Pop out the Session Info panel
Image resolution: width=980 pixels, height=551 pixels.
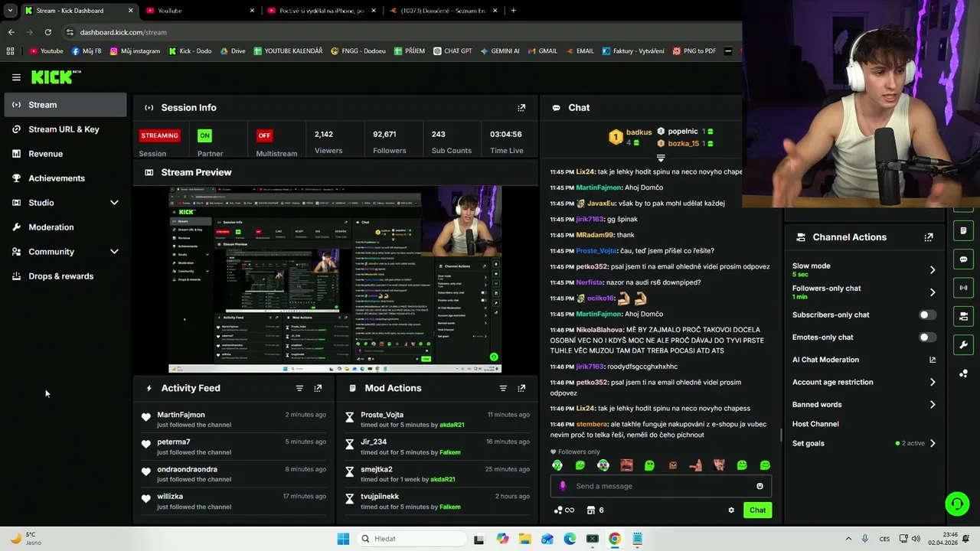521,108
